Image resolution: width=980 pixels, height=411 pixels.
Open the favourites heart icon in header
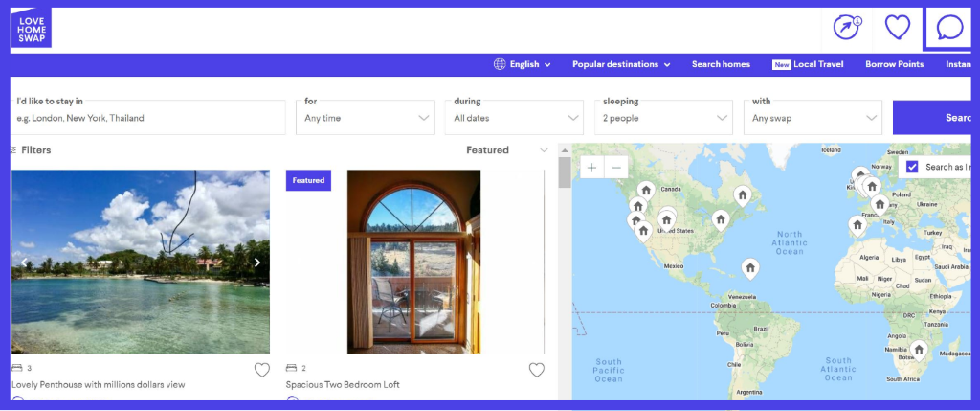[898, 28]
